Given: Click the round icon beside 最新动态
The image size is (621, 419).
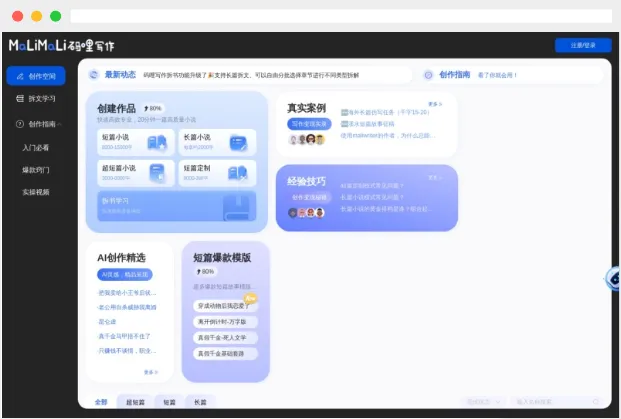Looking at the screenshot, I should tap(94, 74).
